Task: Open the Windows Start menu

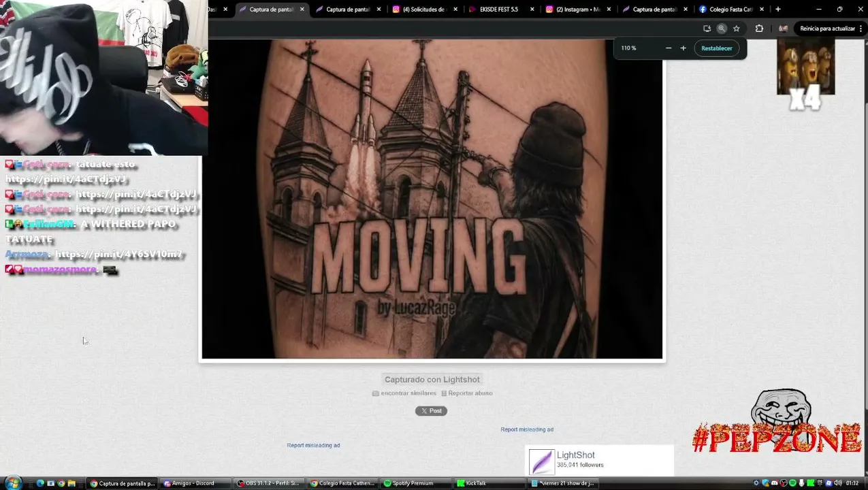Action: (x=13, y=483)
